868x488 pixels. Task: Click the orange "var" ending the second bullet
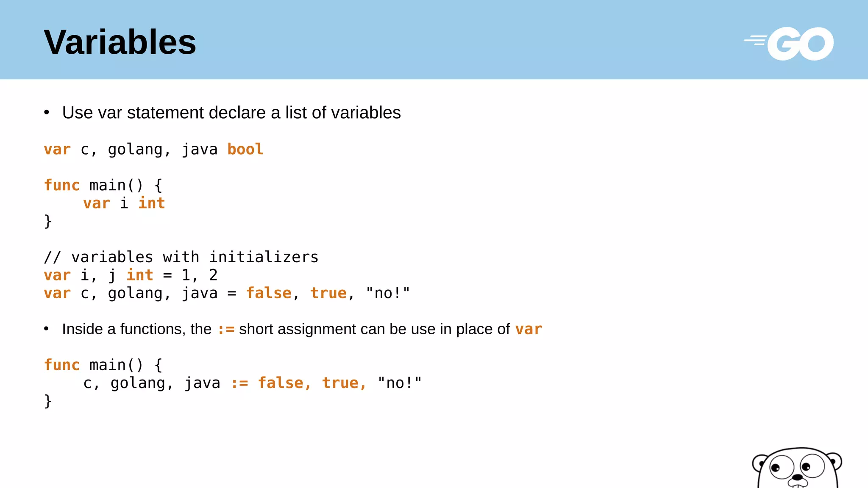[529, 330]
